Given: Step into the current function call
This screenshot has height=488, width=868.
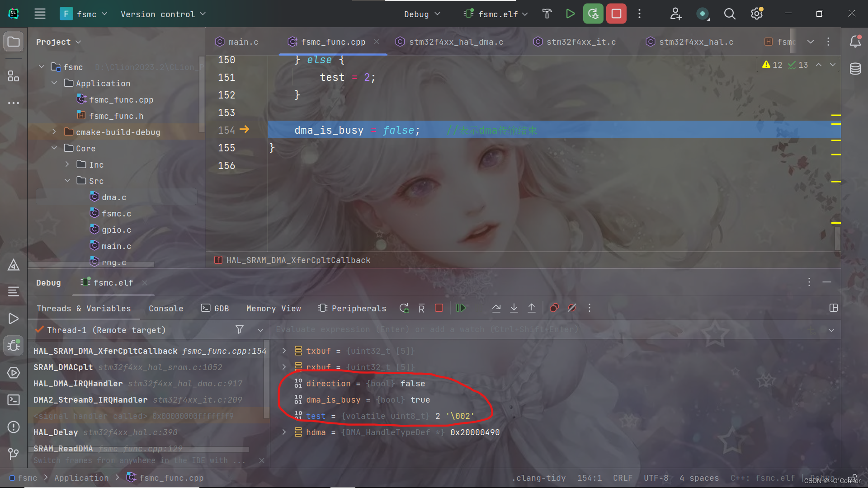Looking at the screenshot, I should click(x=514, y=308).
